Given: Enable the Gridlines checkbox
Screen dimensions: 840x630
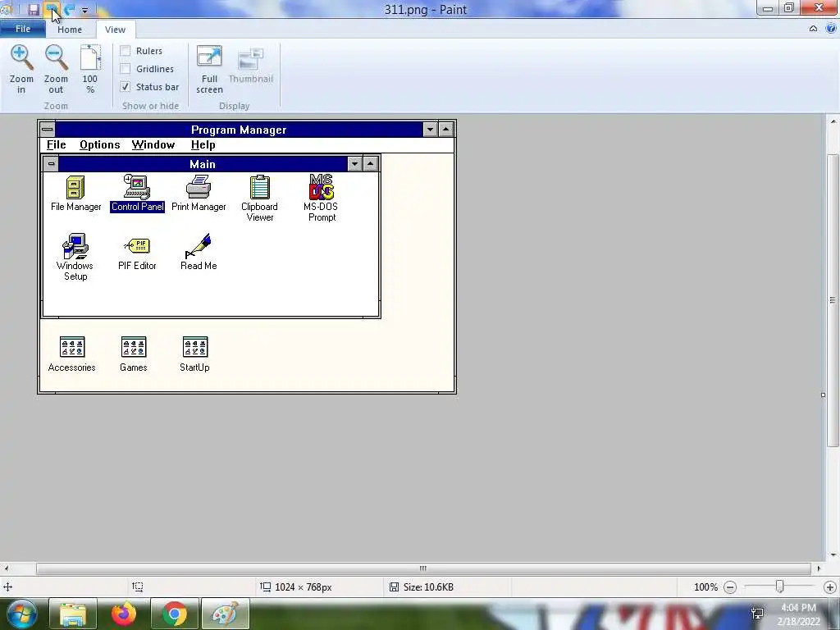Looking at the screenshot, I should [125, 69].
